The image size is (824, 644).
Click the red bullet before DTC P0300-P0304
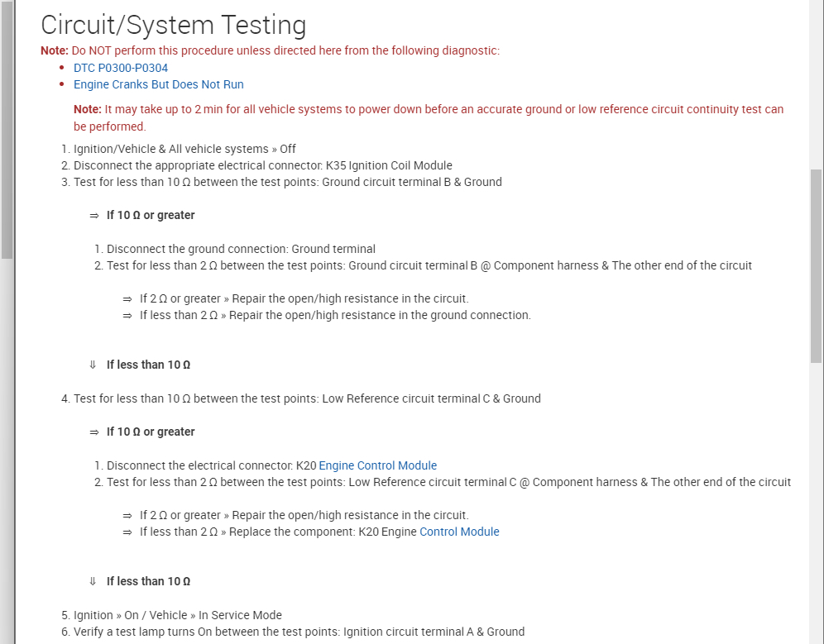62,68
